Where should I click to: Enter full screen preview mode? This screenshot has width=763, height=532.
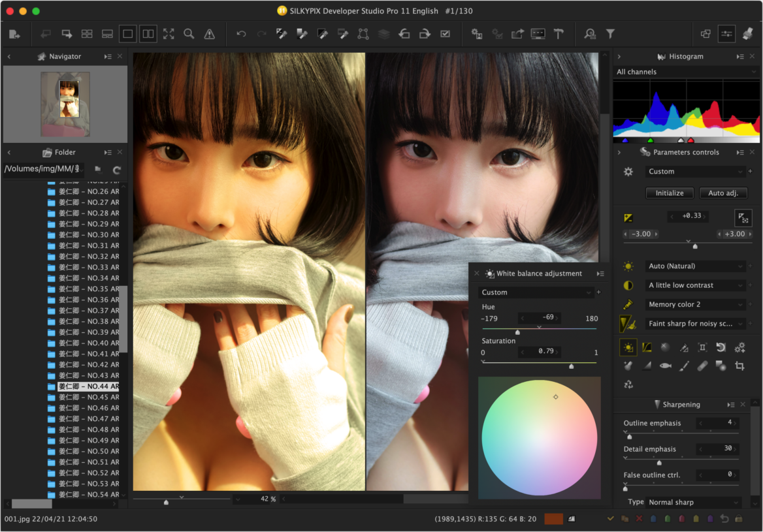169,34
